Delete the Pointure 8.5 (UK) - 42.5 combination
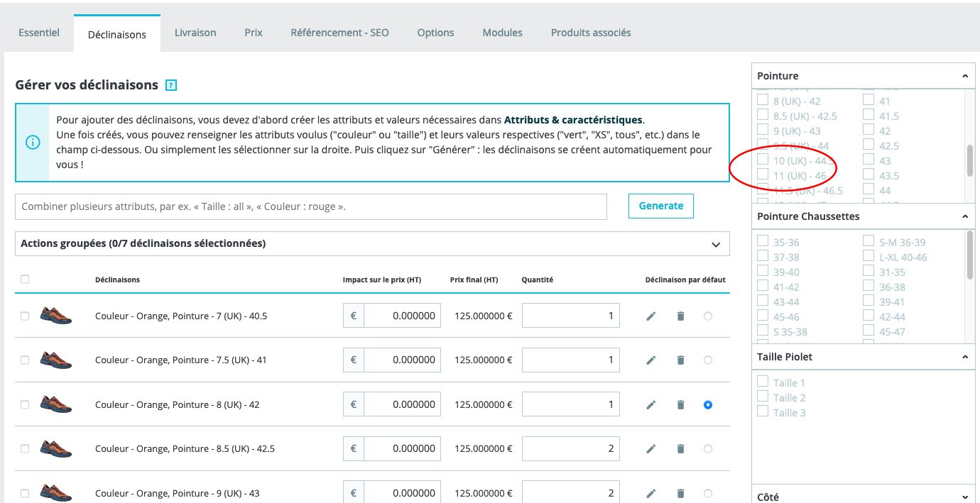 pyautogui.click(x=680, y=449)
